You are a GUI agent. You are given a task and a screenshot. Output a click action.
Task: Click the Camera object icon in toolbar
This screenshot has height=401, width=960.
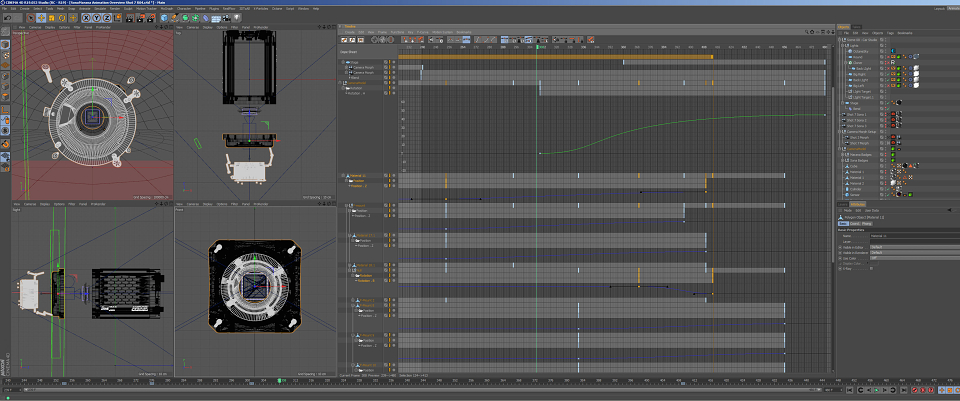pyautogui.click(x=225, y=18)
